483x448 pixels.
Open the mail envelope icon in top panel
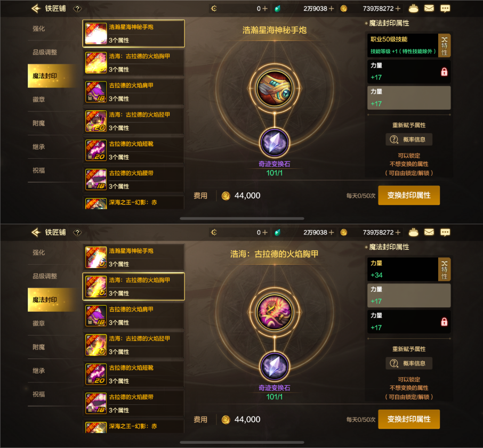[429, 9]
